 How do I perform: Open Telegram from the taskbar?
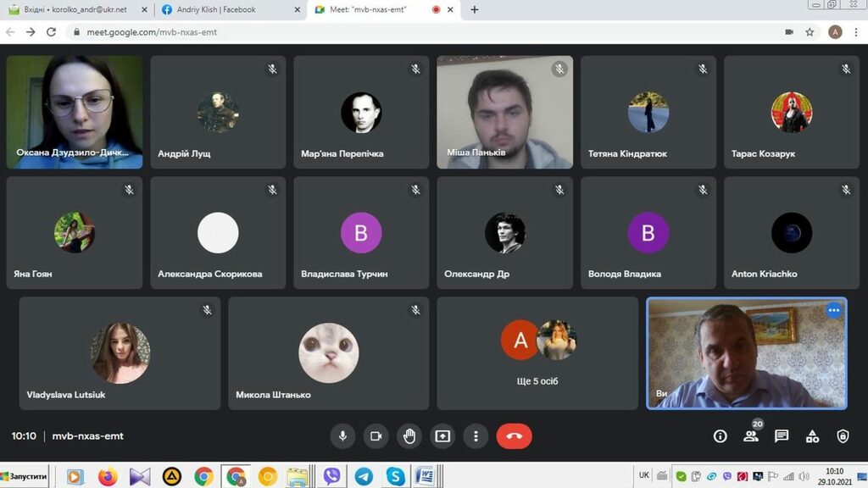pyautogui.click(x=364, y=476)
